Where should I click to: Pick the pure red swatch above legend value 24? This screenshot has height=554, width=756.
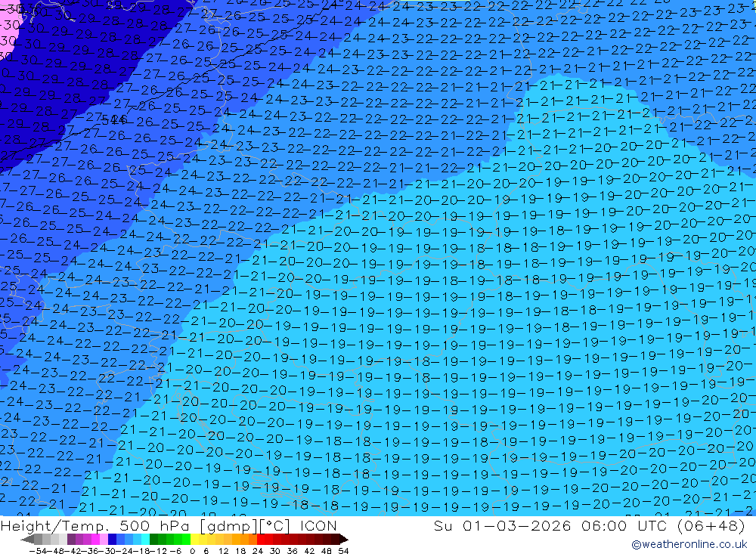(261, 540)
